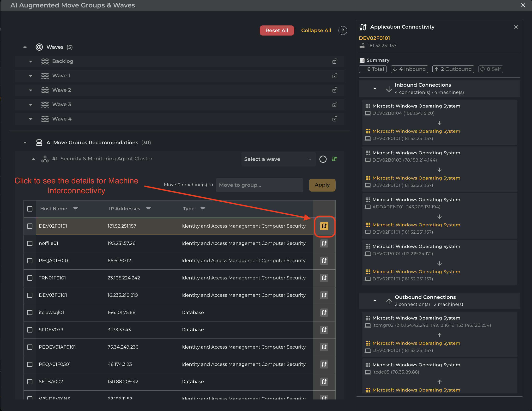Expand the Wave 3 row
This screenshot has width=532, height=411.
(30, 104)
